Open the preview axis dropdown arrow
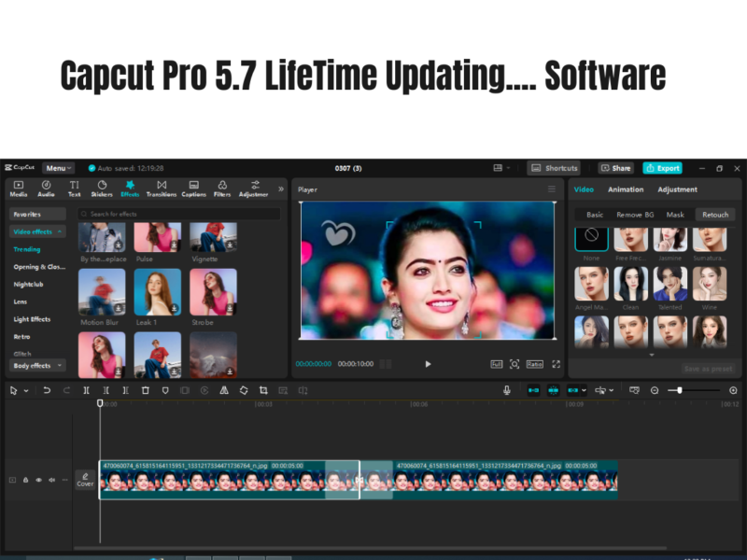747x560 pixels. [612, 390]
